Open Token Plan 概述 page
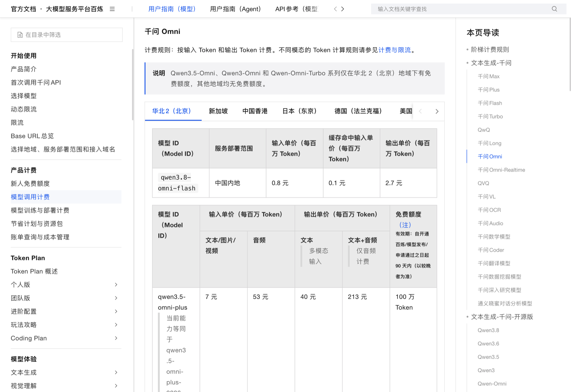This screenshot has height=392, width=571. click(34, 271)
